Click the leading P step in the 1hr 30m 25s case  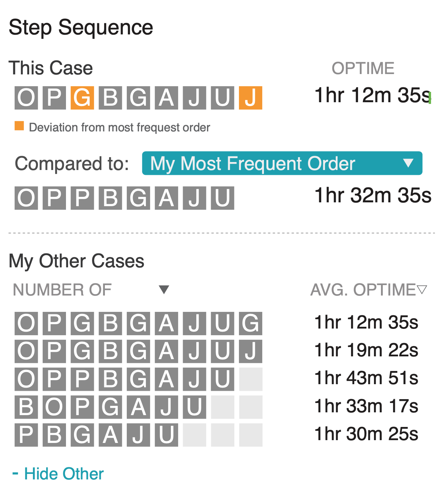point(26,435)
